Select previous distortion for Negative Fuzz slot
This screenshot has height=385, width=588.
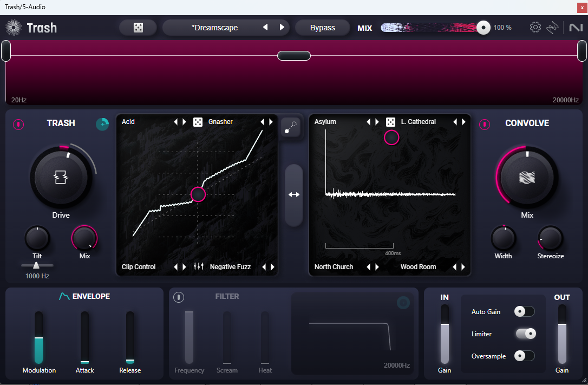click(264, 267)
